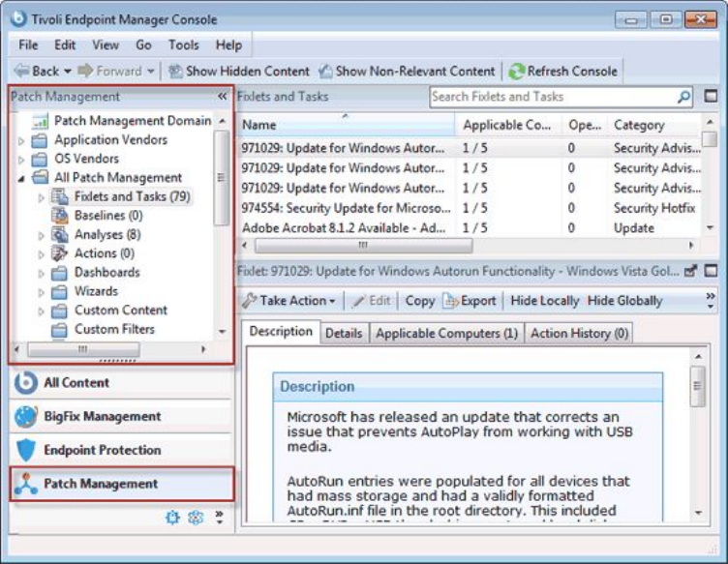
Task: Switch to the Details tab
Action: coord(344,333)
